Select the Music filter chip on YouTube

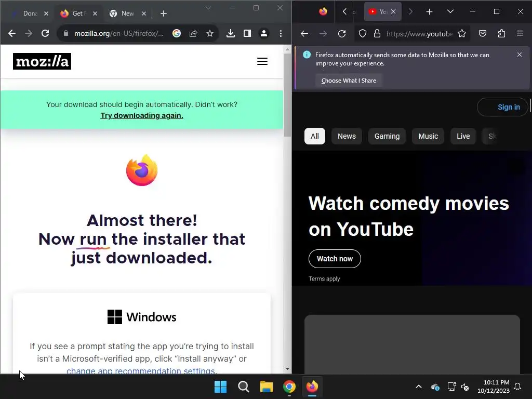coord(428,136)
